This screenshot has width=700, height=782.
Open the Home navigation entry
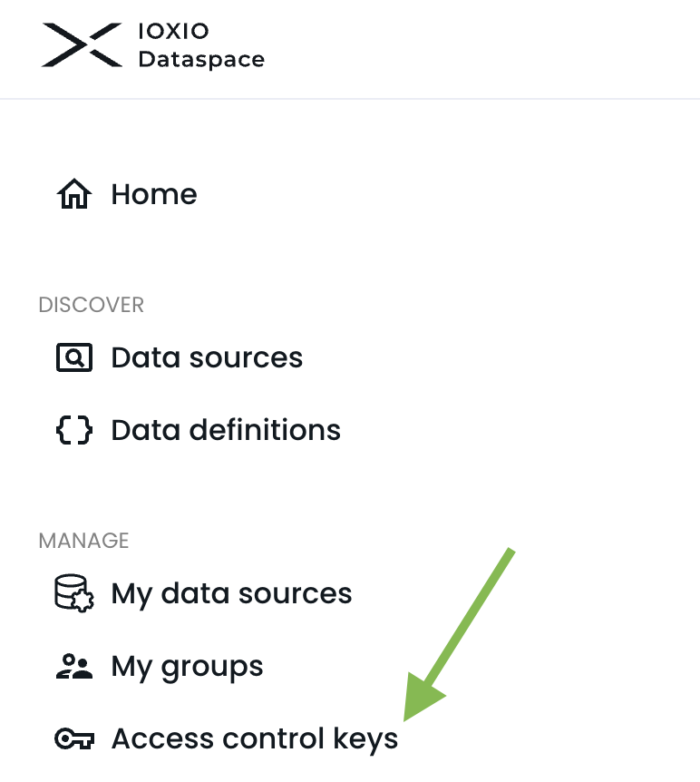[154, 193]
